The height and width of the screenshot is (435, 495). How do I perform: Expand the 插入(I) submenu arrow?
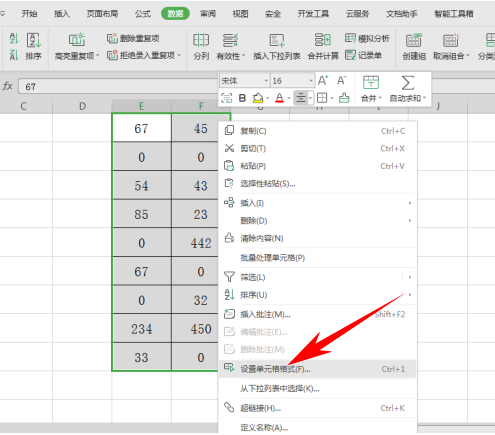click(410, 203)
